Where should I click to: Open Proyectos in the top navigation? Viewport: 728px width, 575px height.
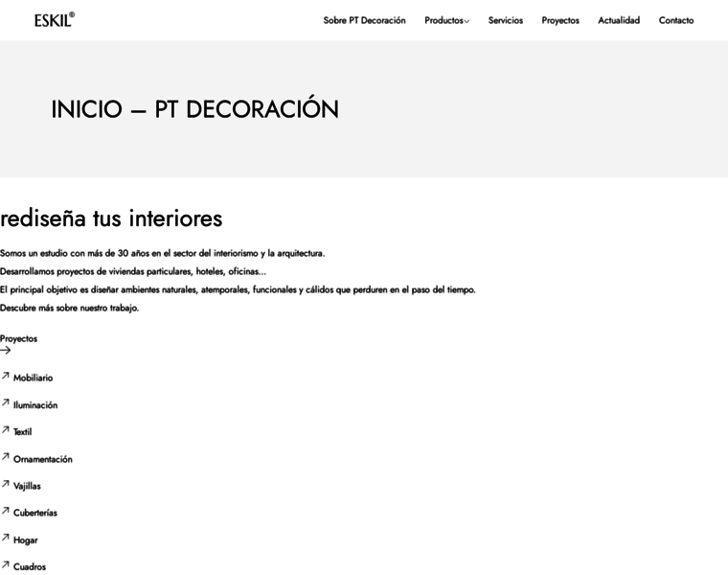(560, 20)
